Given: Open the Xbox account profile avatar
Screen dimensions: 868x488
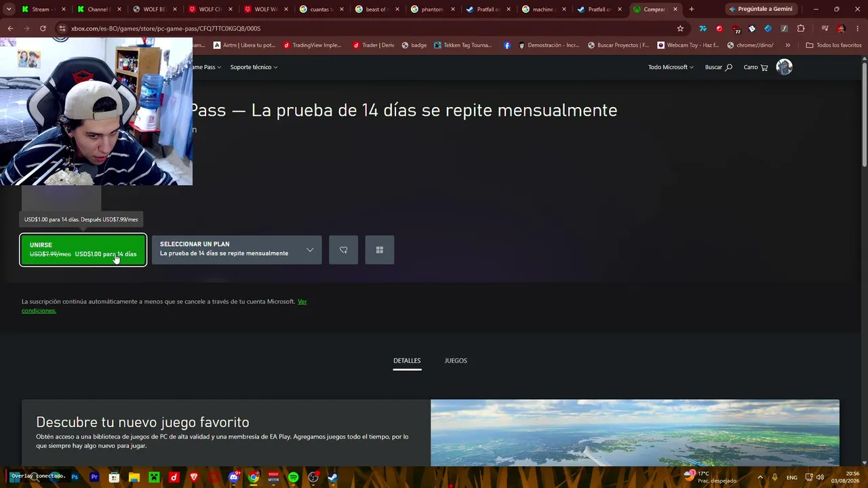Looking at the screenshot, I should [784, 66].
